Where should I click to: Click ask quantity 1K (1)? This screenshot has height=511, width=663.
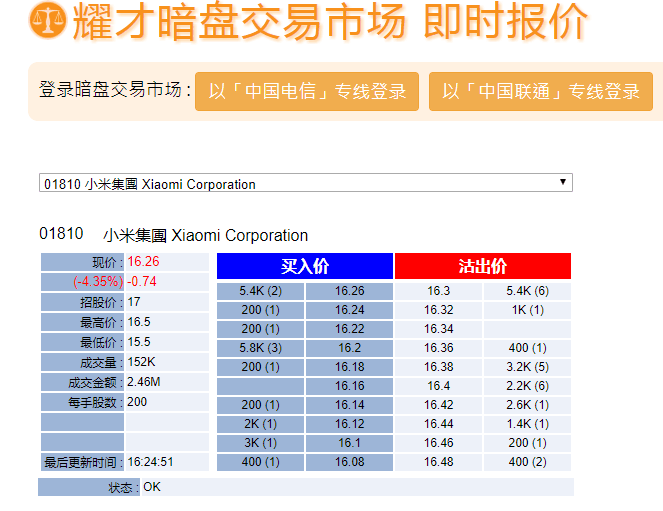point(528,310)
